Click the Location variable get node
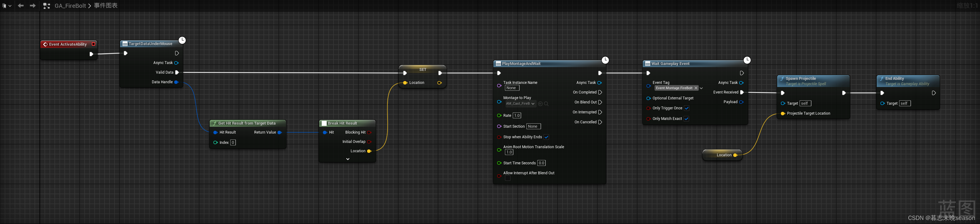This screenshot has height=224, width=980. pos(722,155)
